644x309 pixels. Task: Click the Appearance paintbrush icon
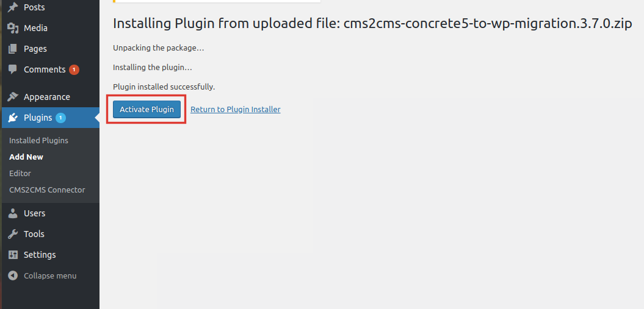coord(13,97)
